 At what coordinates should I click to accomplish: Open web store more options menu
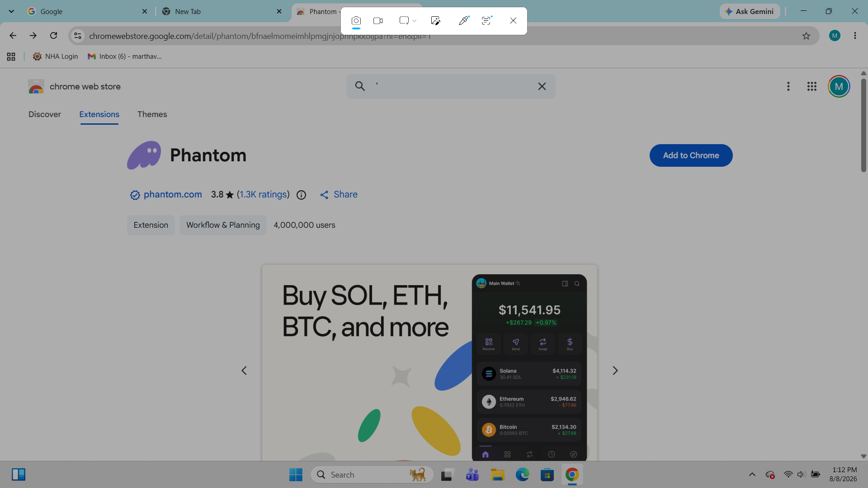(x=788, y=86)
